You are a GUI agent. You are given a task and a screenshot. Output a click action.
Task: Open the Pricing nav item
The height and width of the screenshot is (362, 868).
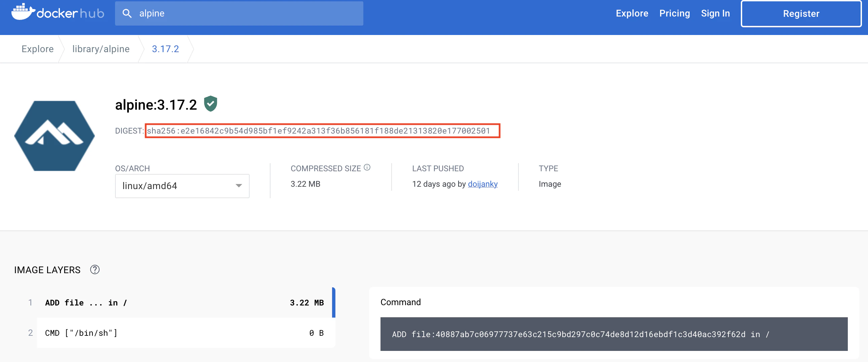click(674, 13)
